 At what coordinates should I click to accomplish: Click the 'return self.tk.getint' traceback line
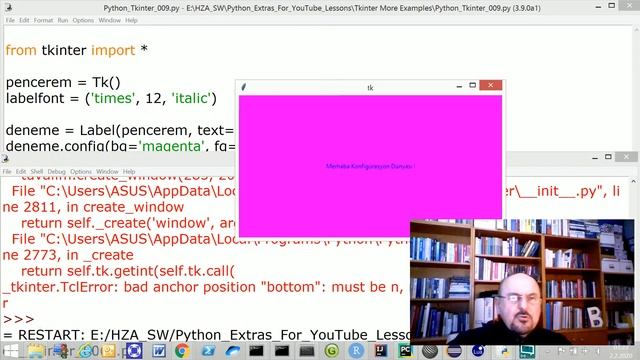point(128,271)
